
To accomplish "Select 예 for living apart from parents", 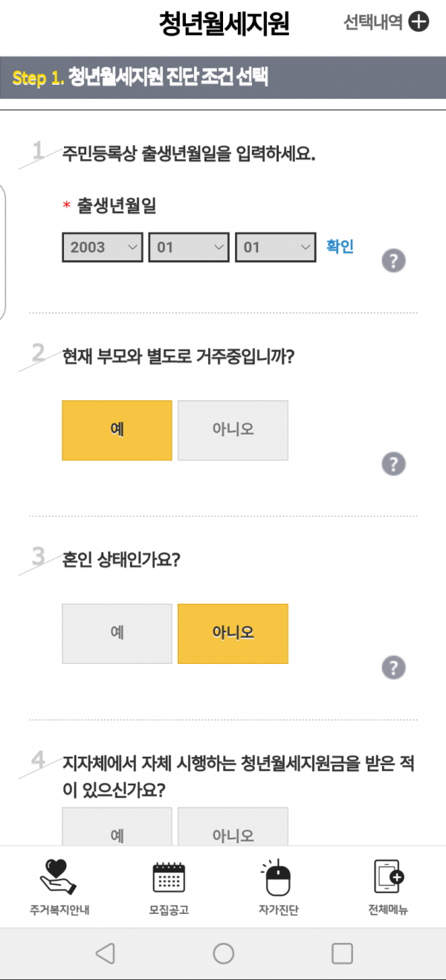I will tap(117, 430).
